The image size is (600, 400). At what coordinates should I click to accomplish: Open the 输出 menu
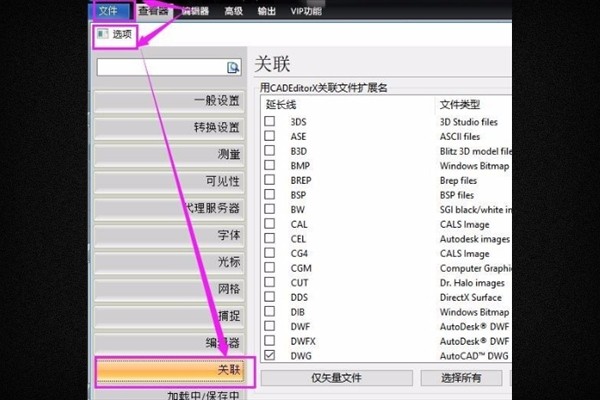pyautogui.click(x=266, y=11)
